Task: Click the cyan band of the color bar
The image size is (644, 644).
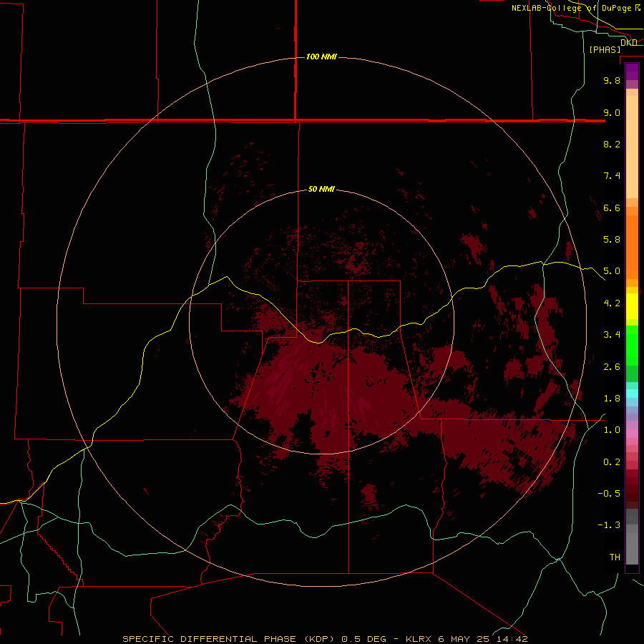Action: pyautogui.click(x=632, y=394)
